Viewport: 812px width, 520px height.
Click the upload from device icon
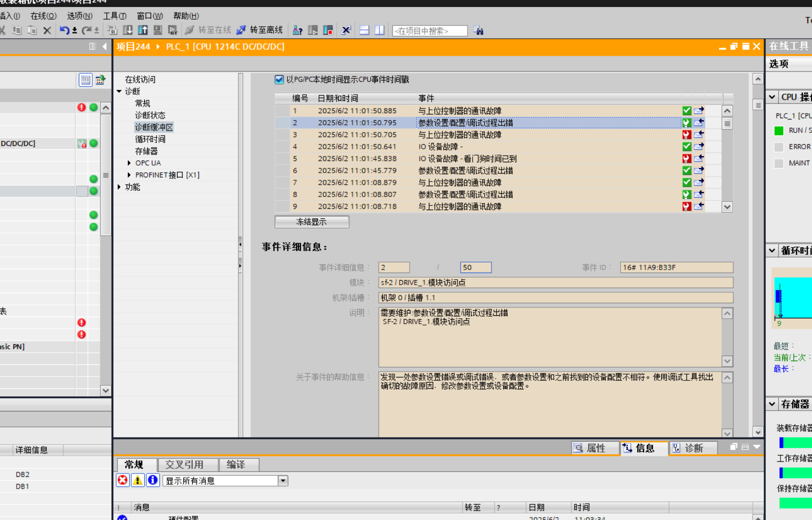point(143,30)
